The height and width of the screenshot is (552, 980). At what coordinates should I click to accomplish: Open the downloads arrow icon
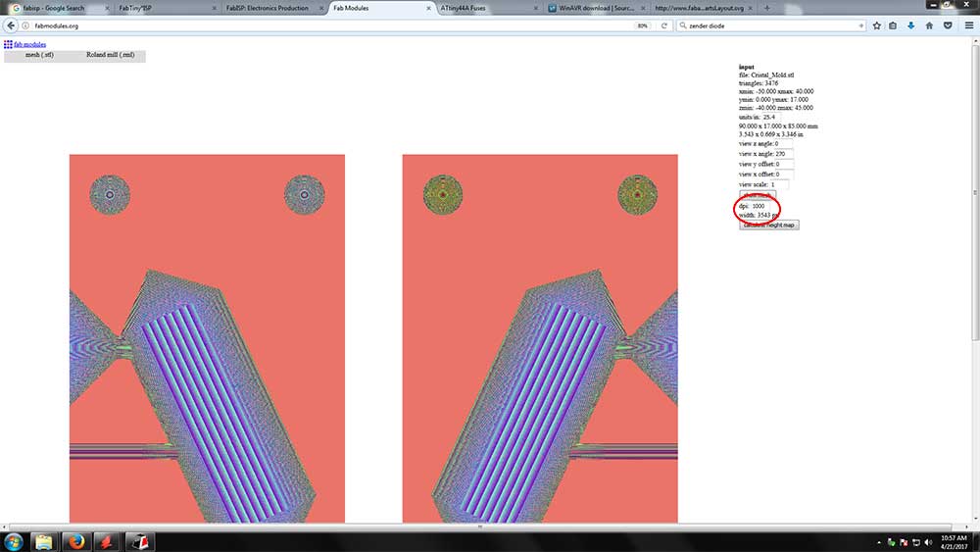[x=910, y=25]
